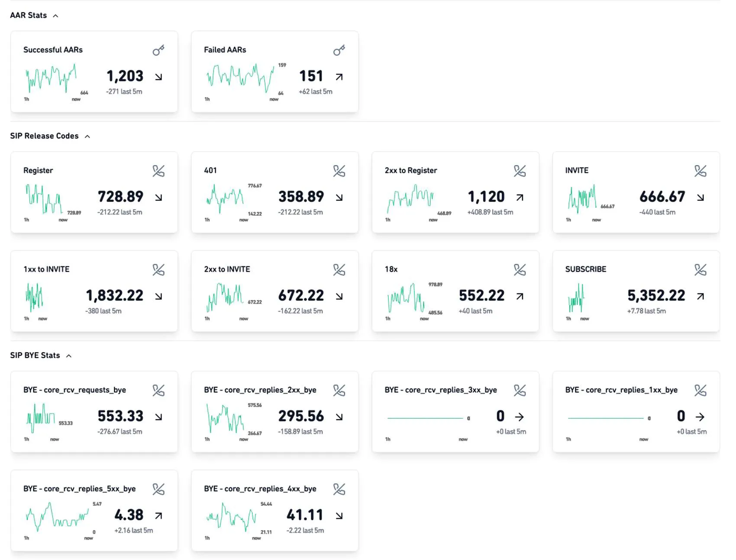Click the key icon on Failed AARs card

(x=339, y=50)
